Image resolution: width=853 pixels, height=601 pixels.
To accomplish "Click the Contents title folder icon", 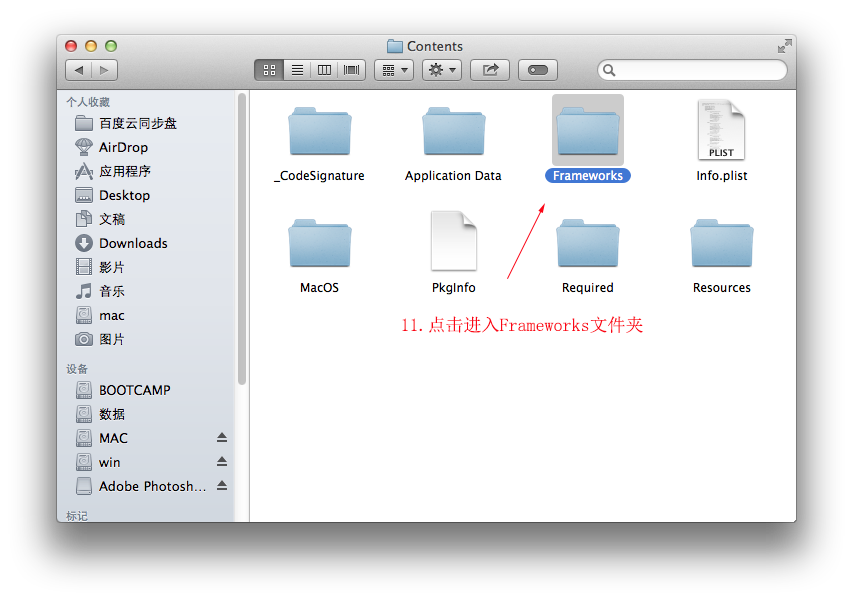I will click(395, 46).
